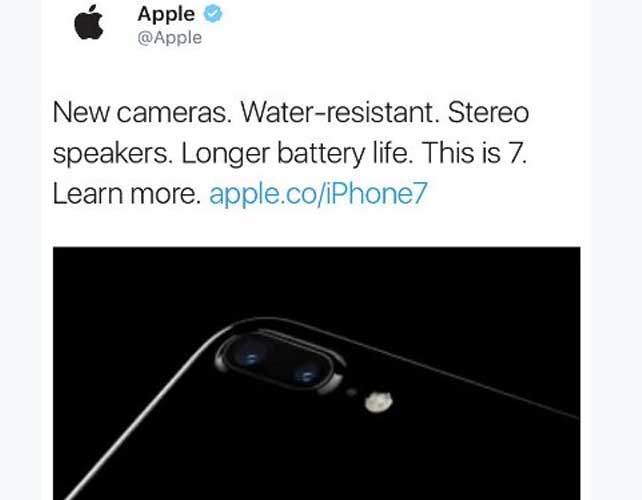This screenshot has height=500, width=642.
Task: Open the @Apple handle
Action: [x=170, y=38]
